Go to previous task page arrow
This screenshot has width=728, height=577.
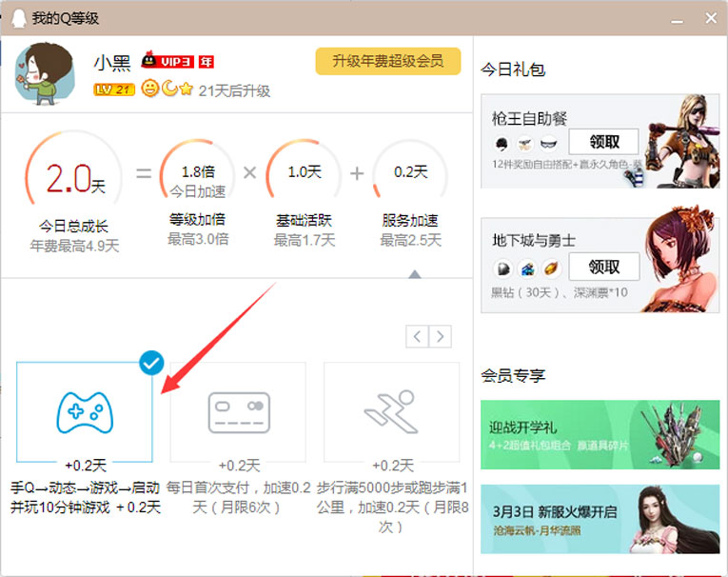click(x=417, y=336)
